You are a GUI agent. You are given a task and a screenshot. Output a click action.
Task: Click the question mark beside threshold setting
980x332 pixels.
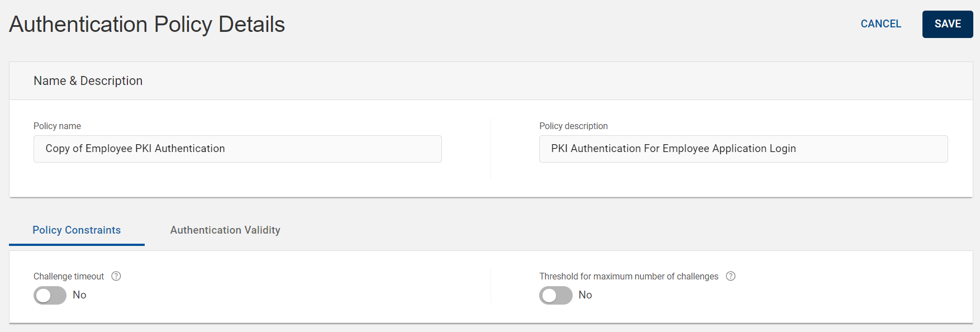pyautogui.click(x=732, y=276)
